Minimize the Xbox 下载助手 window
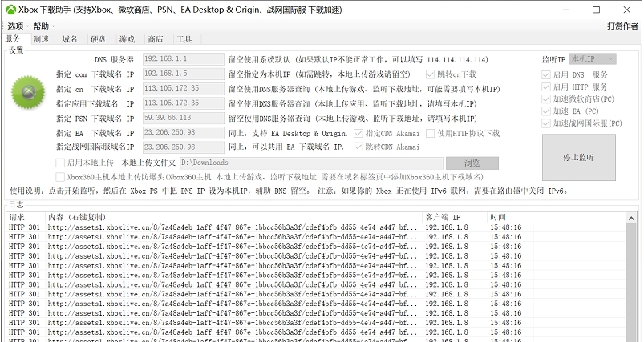This screenshot has width=644, height=342. click(566, 10)
